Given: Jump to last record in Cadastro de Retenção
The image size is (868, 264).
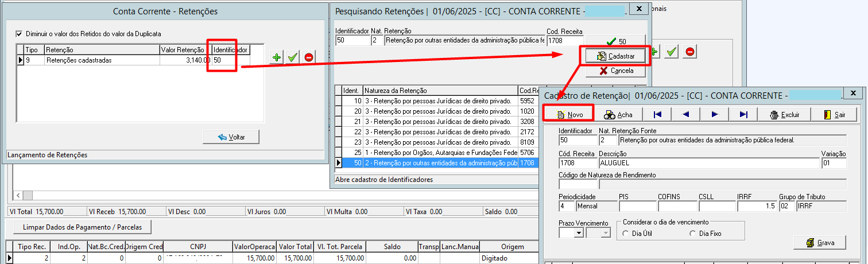Looking at the screenshot, I should (743, 114).
